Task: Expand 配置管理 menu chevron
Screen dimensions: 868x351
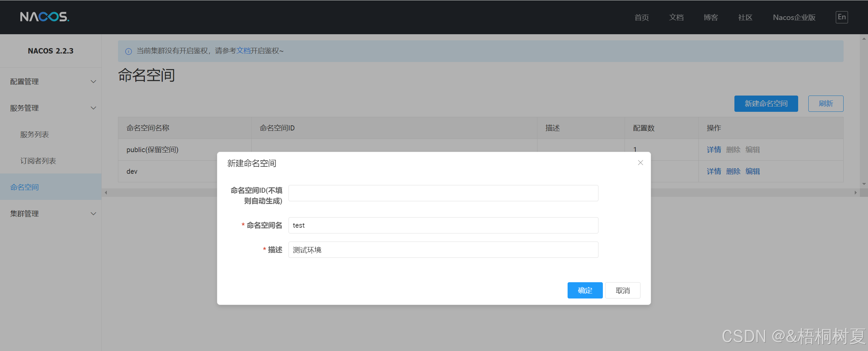Action: (x=94, y=82)
